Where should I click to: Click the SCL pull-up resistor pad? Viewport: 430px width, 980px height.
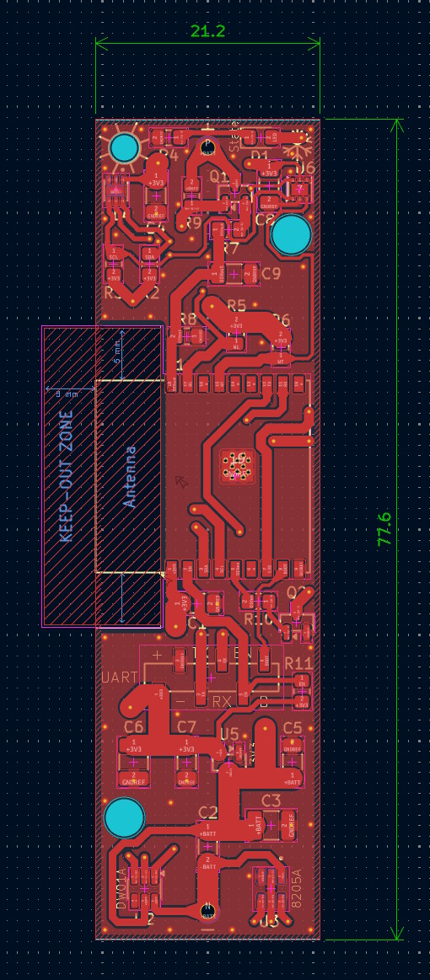pyautogui.click(x=114, y=254)
